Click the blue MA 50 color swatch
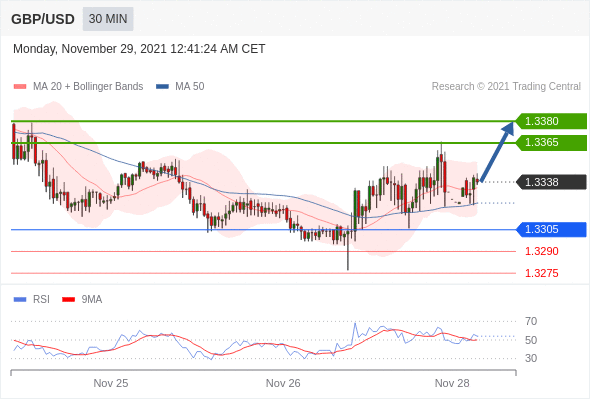The image size is (590, 400). point(163,87)
